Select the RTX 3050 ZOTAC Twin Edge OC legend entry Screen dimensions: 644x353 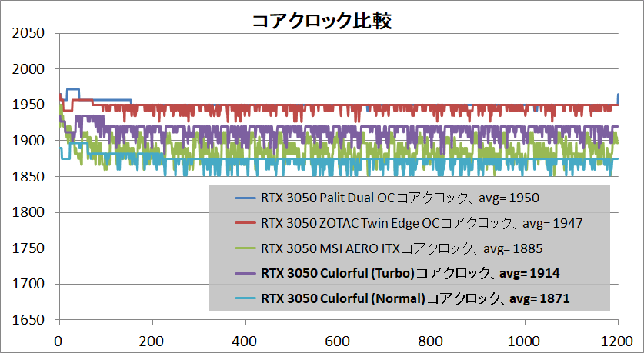pyautogui.click(x=409, y=223)
